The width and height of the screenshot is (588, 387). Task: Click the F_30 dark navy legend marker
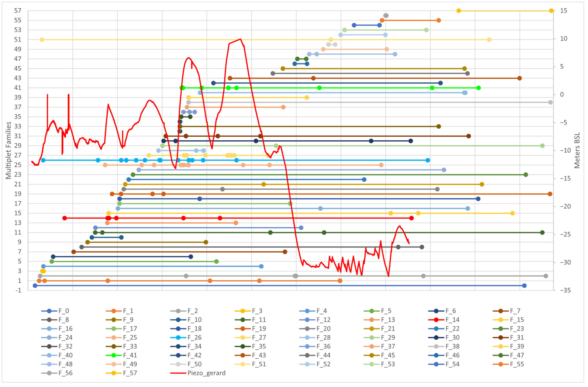pyautogui.click(x=436, y=338)
